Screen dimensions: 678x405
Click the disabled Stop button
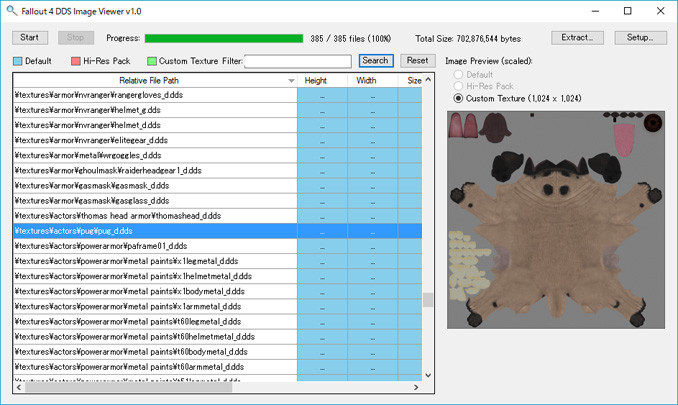(76, 38)
